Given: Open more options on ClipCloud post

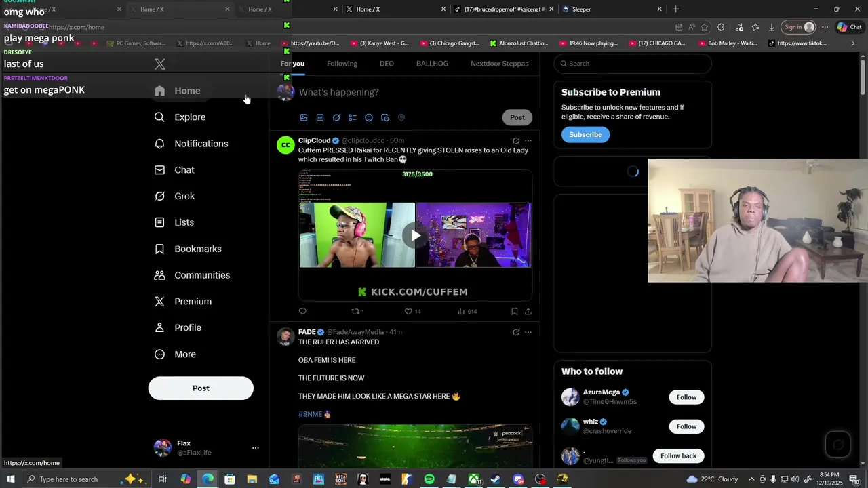Looking at the screenshot, I should 528,141.
